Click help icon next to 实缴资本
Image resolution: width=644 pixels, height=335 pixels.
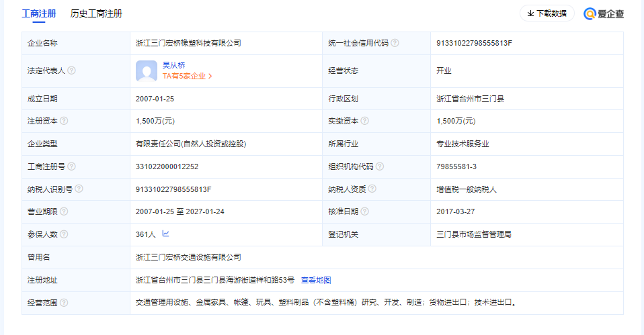click(364, 121)
